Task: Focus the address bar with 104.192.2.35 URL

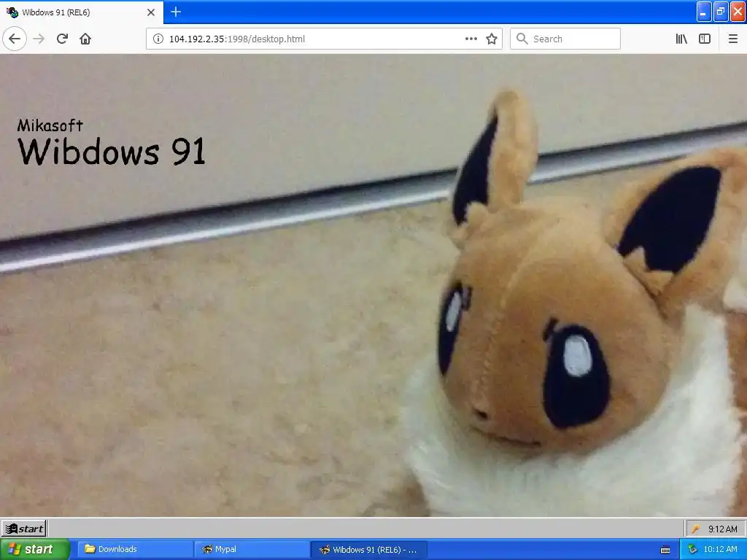Action: tap(324, 39)
